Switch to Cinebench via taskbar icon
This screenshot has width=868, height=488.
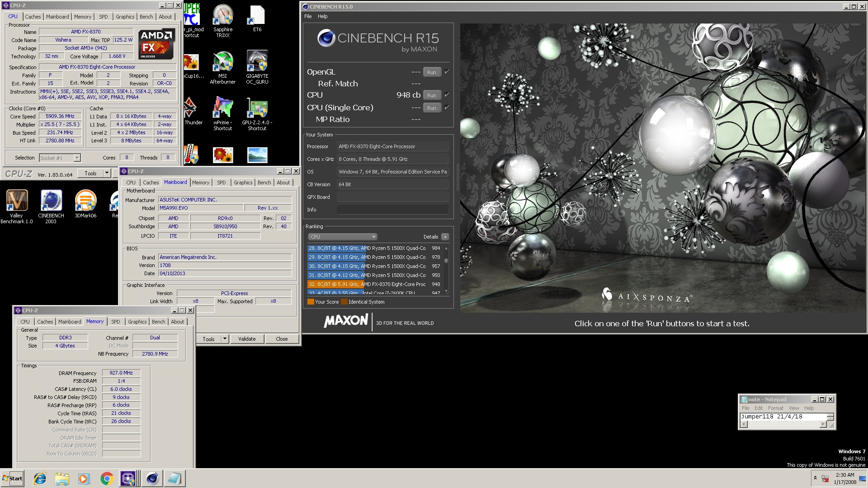[x=152, y=479]
